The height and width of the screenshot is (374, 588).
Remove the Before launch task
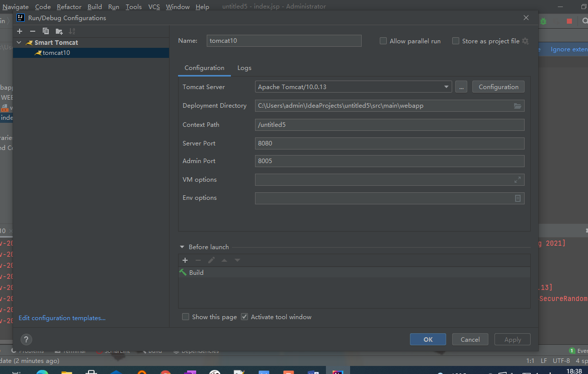(x=198, y=260)
